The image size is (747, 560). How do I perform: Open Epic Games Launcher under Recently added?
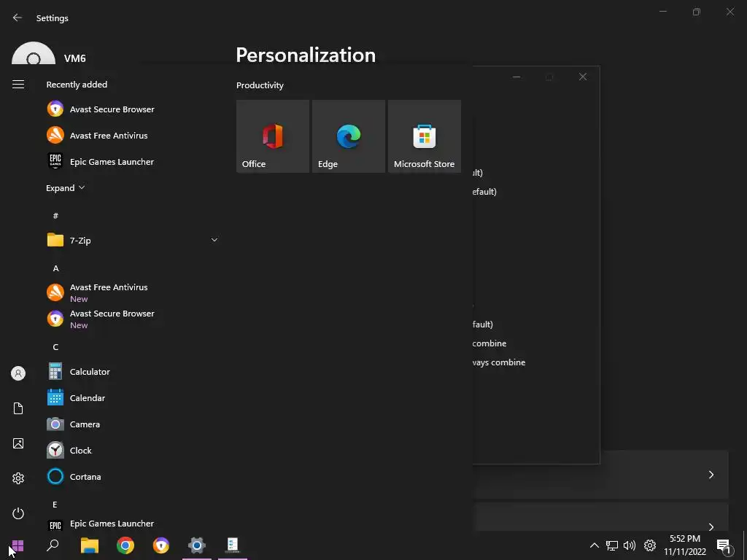[132, 161]
